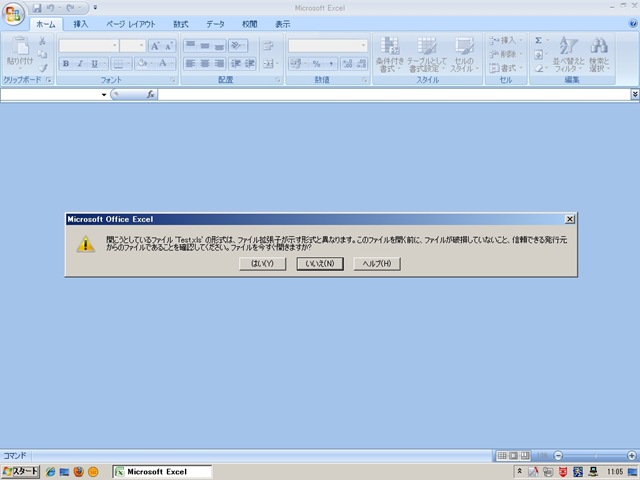Switch to the 校閲 ribbon tab
This screenshot has height=480, width=640.
pos(250,24)
